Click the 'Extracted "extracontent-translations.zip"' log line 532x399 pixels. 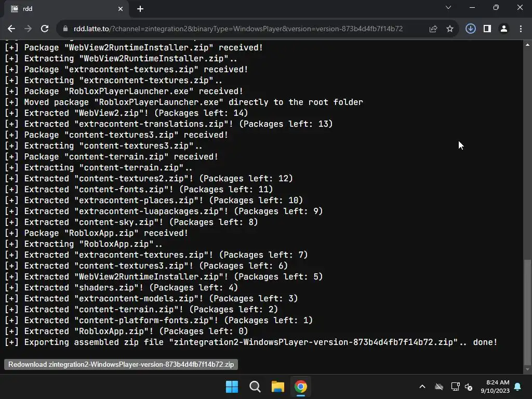169,124
